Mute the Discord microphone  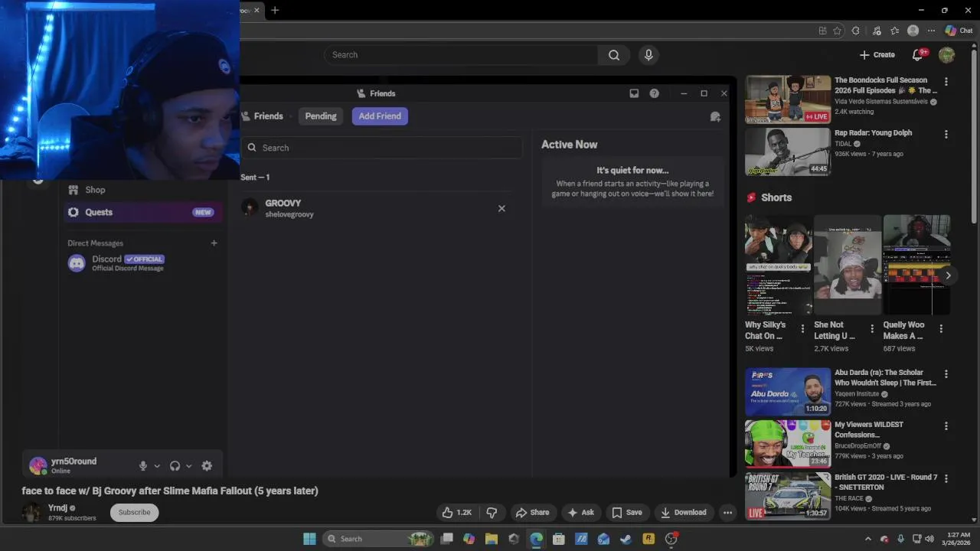pos(142,465)
